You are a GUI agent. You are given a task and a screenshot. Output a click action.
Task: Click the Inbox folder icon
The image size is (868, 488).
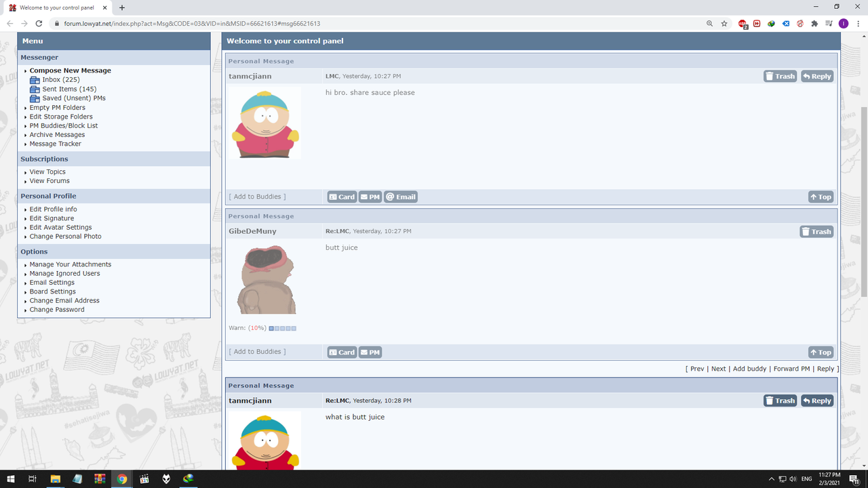35,80
